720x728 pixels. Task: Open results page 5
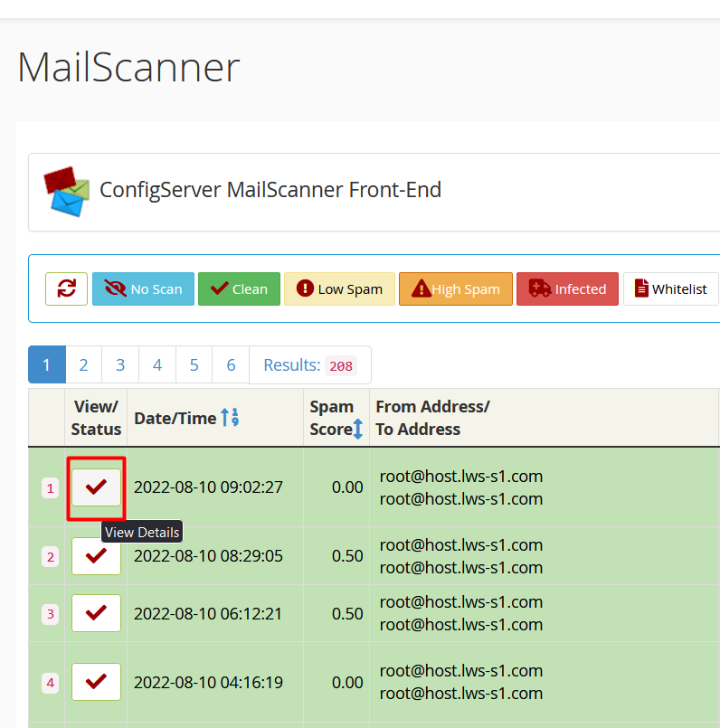tap(194, 365)
